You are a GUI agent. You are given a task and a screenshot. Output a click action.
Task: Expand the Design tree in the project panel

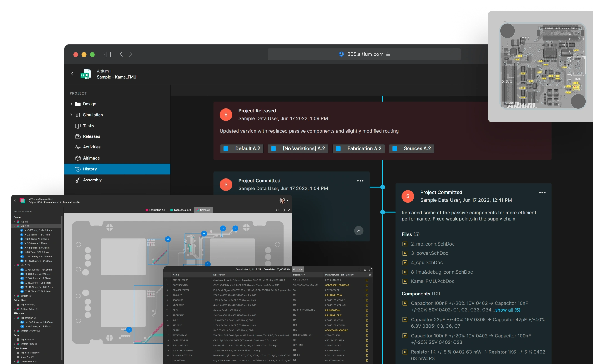[x=71, y=104]
